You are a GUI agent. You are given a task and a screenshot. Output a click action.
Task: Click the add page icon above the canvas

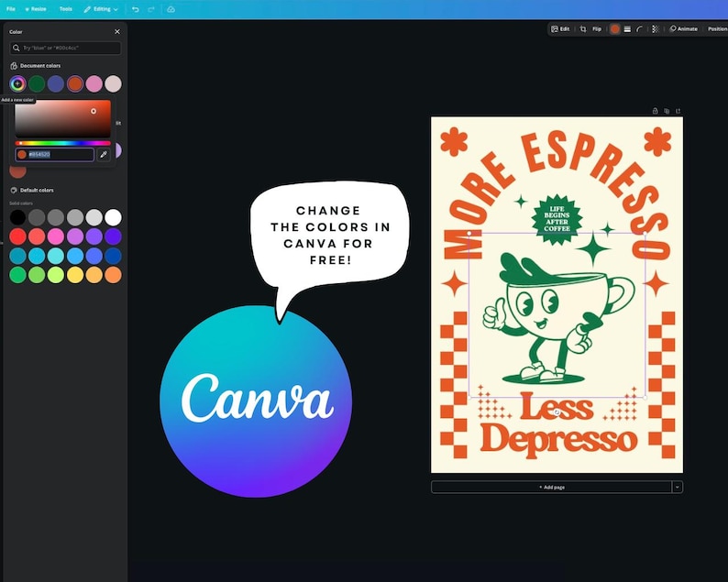pyautogui.click(x=678, y=111)
